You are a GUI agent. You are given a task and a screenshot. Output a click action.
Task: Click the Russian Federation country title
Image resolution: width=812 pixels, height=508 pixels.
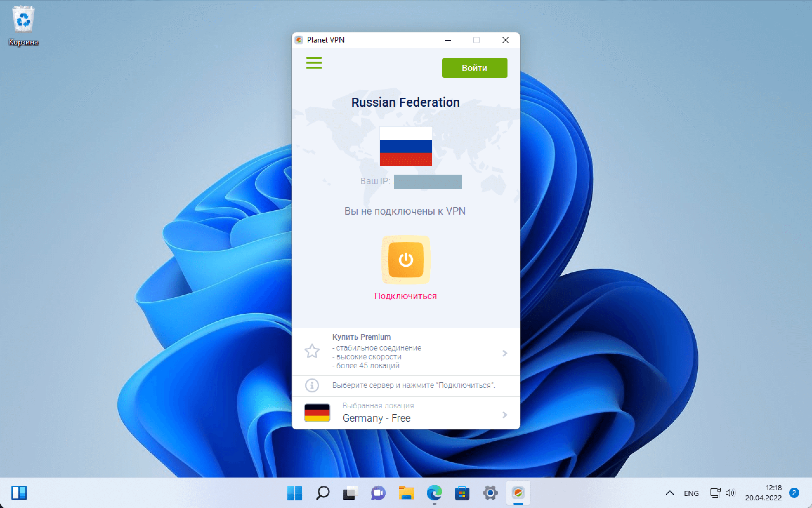coord(405,103)
